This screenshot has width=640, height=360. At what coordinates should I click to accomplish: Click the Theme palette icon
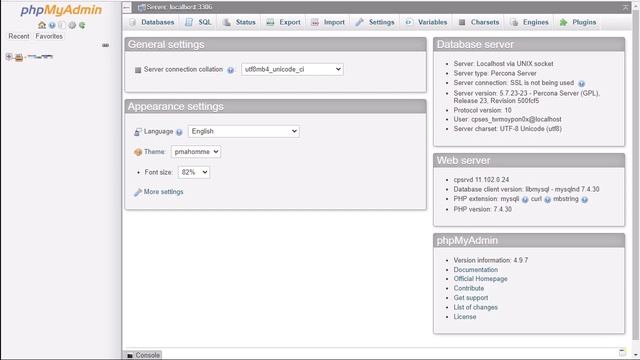tap(138, 152)
